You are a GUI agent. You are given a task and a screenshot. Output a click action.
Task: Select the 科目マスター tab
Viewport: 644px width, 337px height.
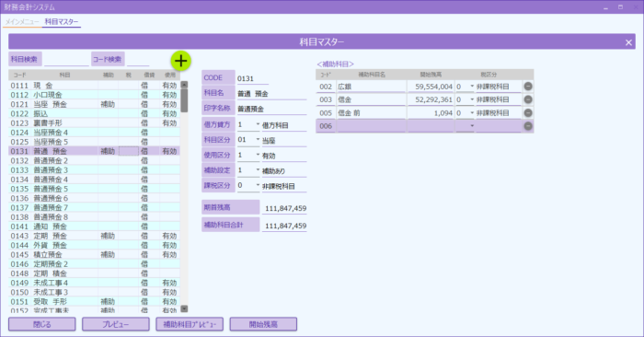(x=62, y=22)
